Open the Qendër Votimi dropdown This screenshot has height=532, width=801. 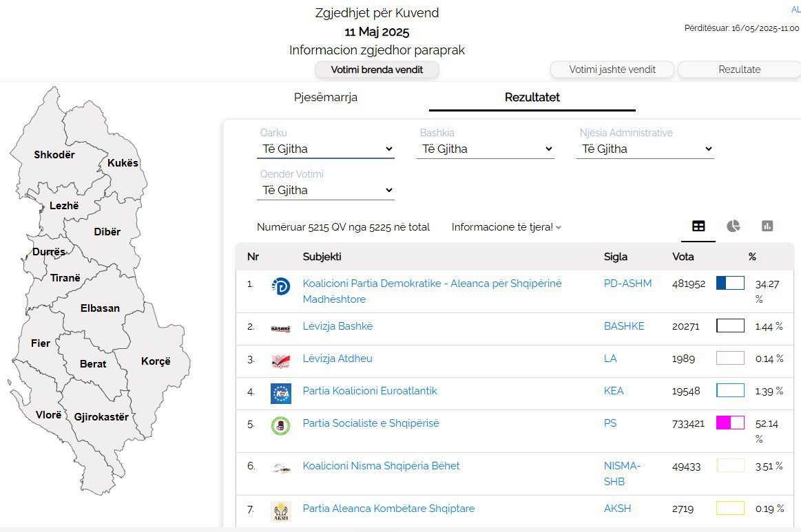pyautogui.click(x=326, y=191)
